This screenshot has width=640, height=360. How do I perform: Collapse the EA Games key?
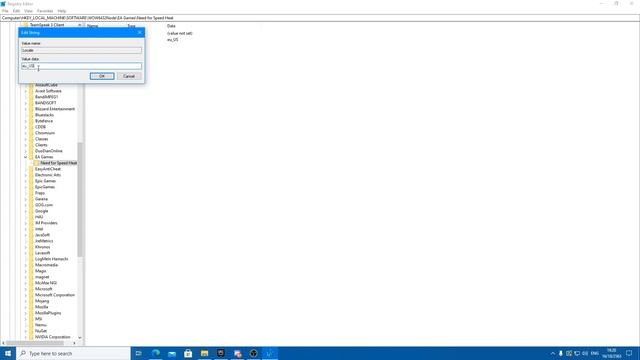[x=25, y=157]
